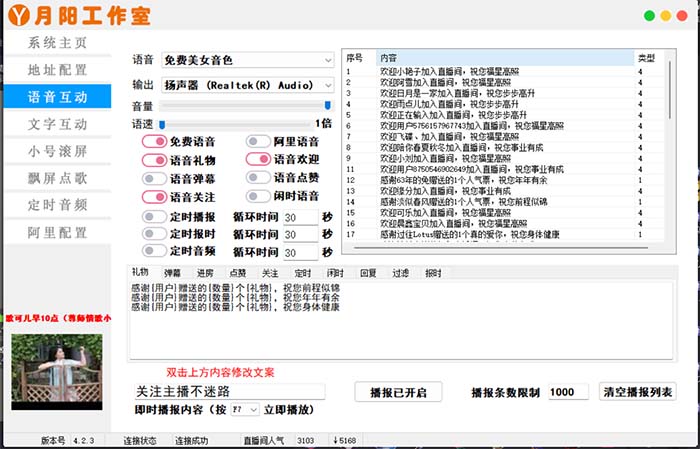
Task: Click the orange 月阳工作室 logo icon
Action: click(x=19, y=17)
